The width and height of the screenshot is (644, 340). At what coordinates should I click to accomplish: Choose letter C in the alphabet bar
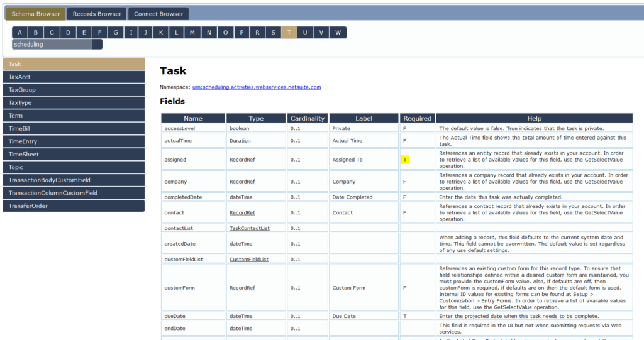point(52,33)
